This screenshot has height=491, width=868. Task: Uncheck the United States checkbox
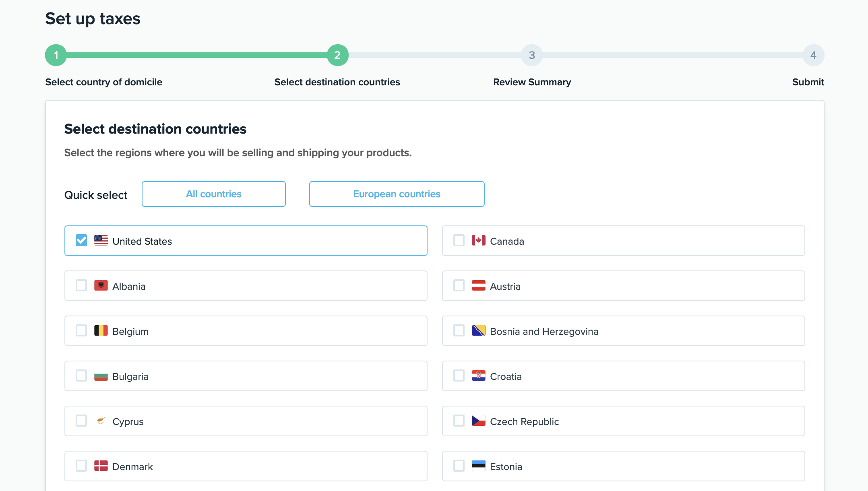pos(81,241)
